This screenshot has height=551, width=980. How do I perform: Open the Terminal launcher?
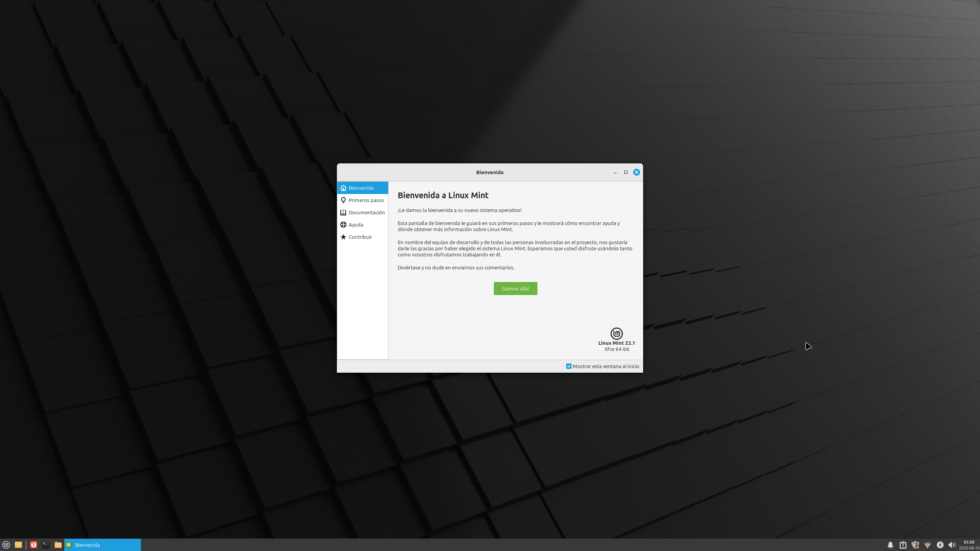tap(46, 545)
